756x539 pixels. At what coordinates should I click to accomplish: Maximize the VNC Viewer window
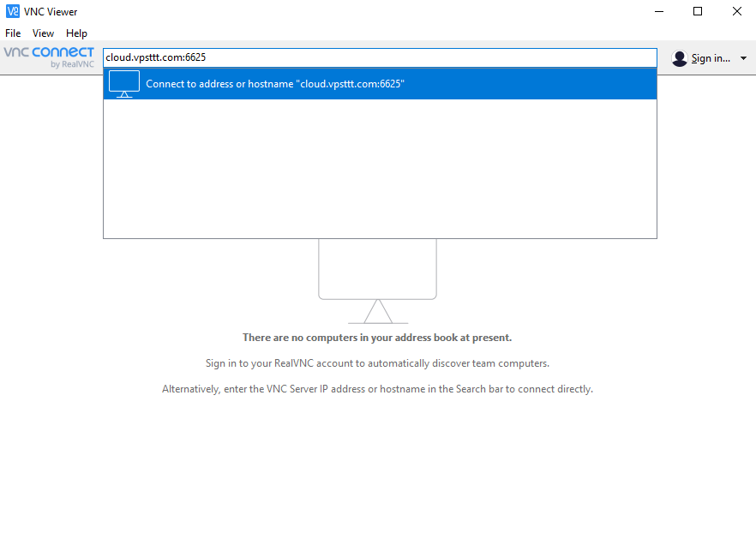tap(698, 11)
